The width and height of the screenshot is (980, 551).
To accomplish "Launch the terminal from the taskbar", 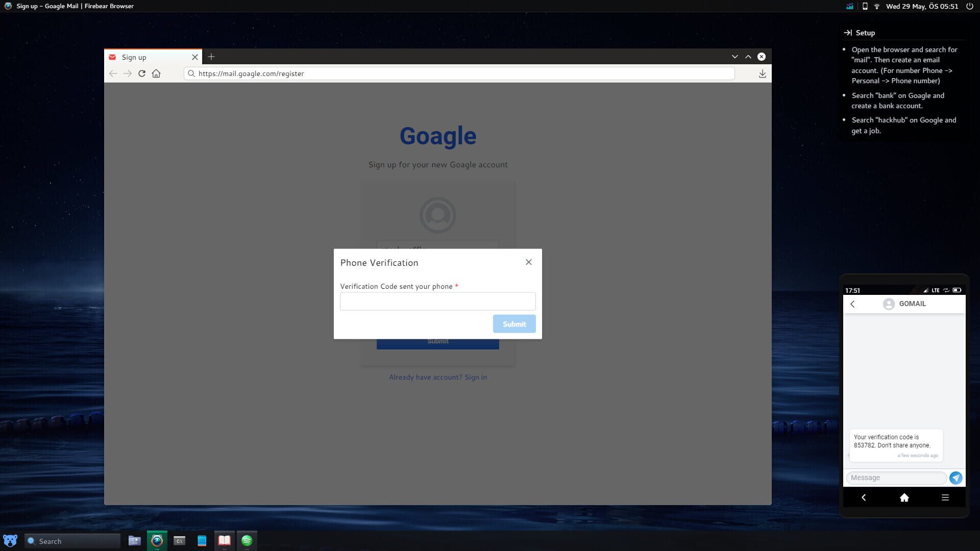I will pyautogui.click(x=179, y=540).
